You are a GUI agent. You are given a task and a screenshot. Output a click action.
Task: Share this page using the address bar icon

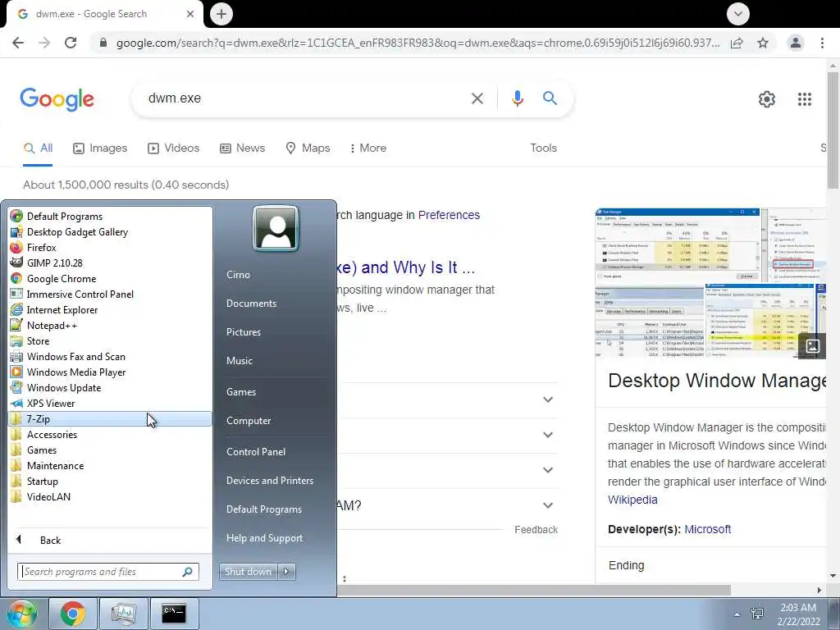tap(737, 43)
